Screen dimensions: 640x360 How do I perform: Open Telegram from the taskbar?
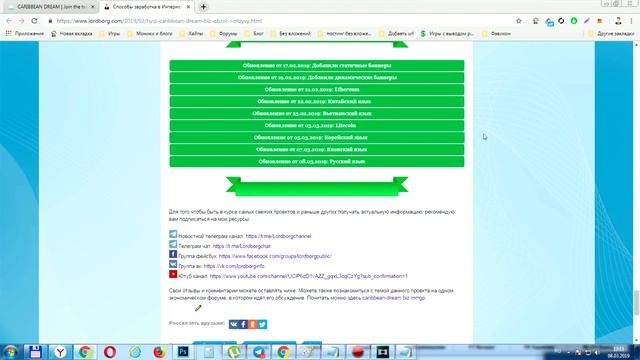(258, 352)
